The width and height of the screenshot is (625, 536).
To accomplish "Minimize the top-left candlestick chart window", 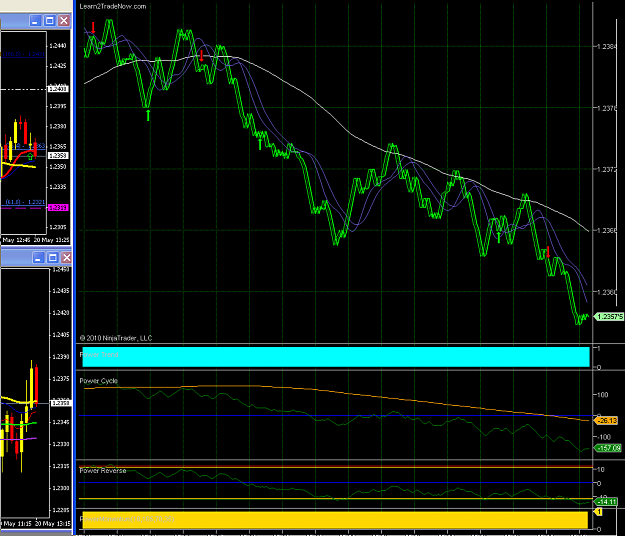I will (35, 21).
